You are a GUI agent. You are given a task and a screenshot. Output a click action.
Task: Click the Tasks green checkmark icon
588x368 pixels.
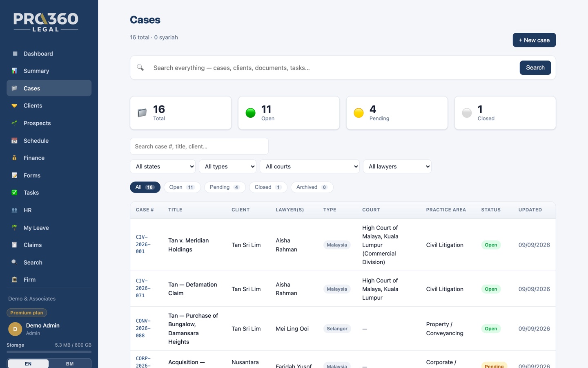pyautogui.click(x=15, y=193)
